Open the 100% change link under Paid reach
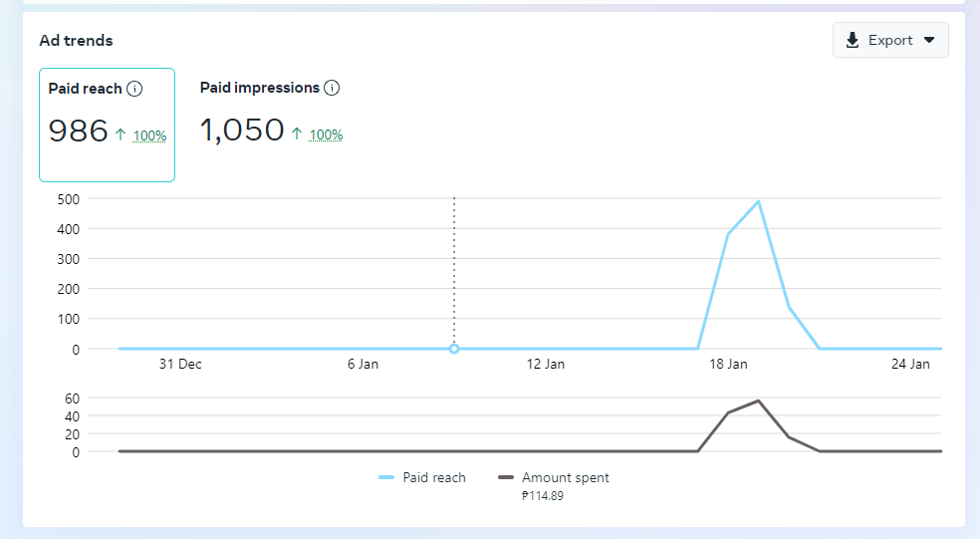This screenshot has width=980, height=539. click(149, 135)
